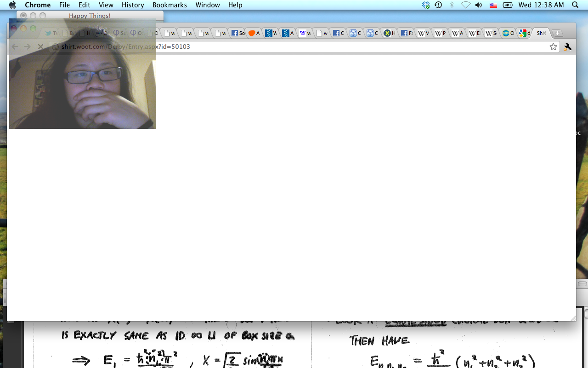Switch to the Facebook tab labeled So
The width and height of the screenshot is (588, 368).
point(238,33)
